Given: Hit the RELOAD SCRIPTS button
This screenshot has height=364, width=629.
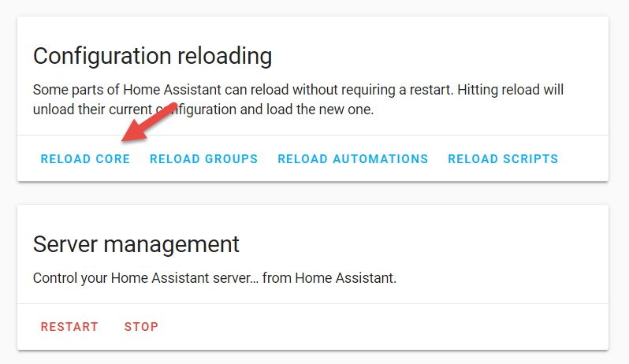Looking at the screenshot, I should (503, 159).
